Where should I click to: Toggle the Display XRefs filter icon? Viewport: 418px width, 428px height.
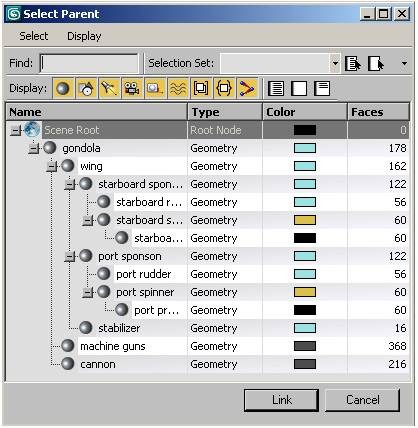224,89
